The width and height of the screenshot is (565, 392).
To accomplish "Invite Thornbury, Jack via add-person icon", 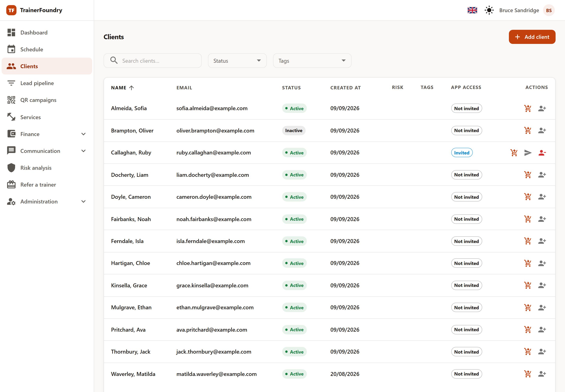I will point(542,351).
